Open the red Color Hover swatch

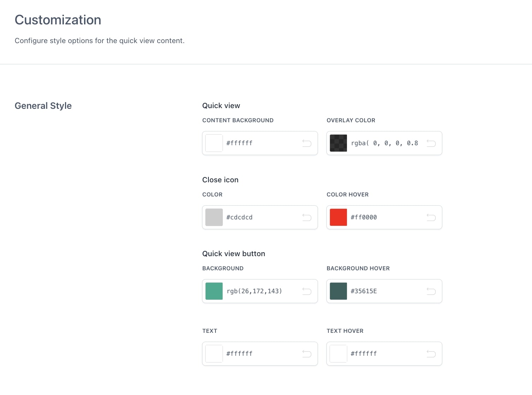(x=338, y=217)
